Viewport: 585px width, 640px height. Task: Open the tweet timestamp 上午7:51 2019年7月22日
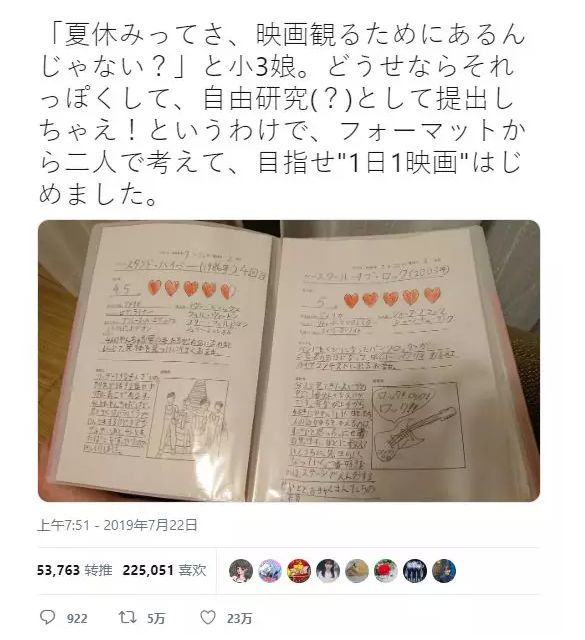coord(117,525)
